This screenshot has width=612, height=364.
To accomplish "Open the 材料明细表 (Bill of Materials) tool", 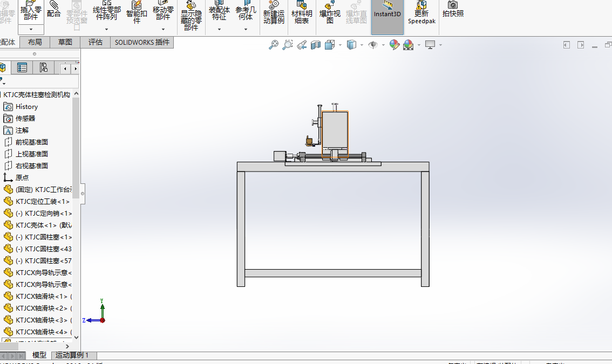I will [x=302, y=12].
